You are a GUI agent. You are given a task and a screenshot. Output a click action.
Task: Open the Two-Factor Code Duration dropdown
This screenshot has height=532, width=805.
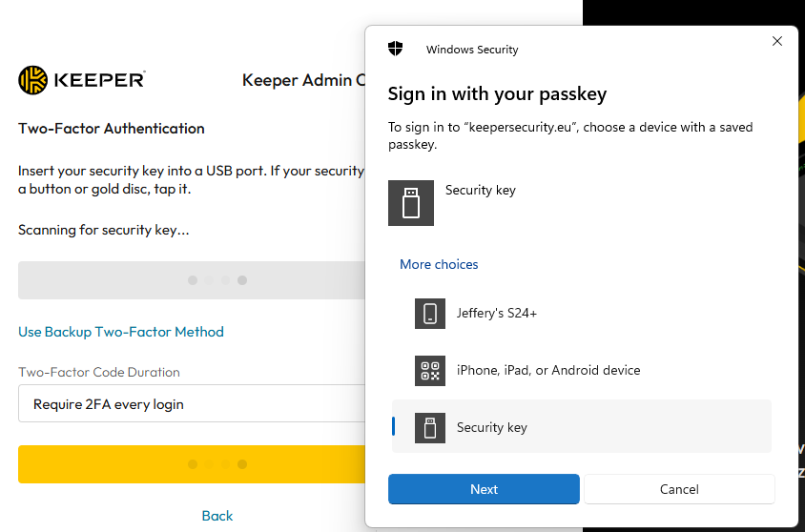coord(191,404)
